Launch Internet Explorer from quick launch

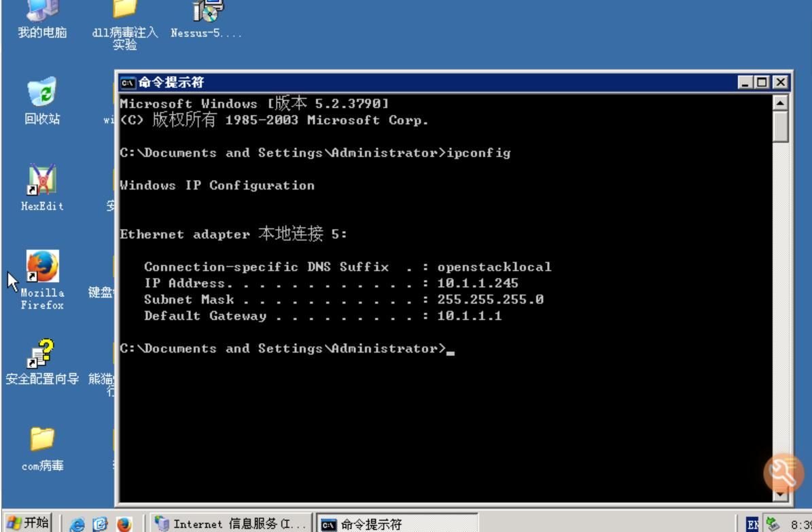[x=77, y=524]
